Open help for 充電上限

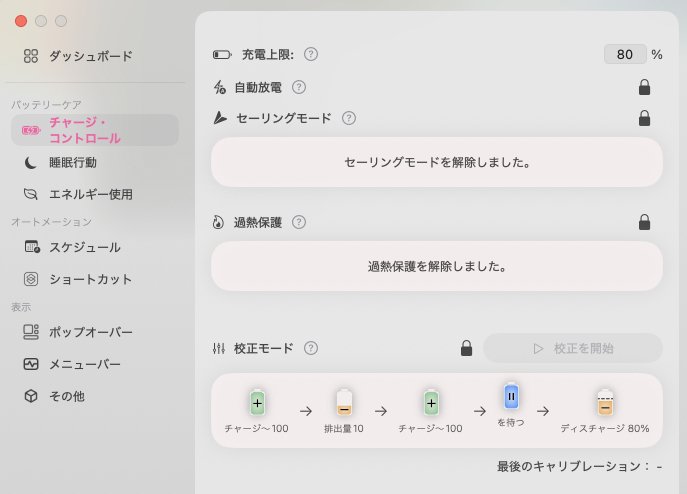click(311, 54)
